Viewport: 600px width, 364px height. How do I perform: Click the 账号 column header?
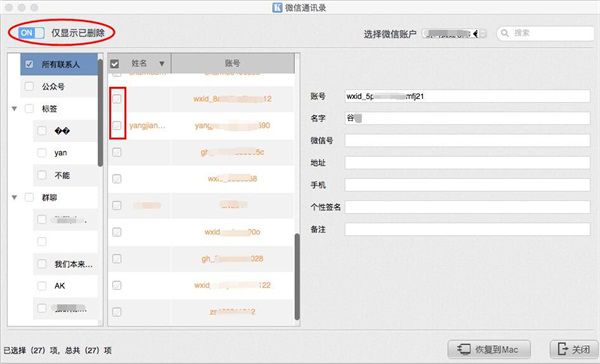point(233,63)
